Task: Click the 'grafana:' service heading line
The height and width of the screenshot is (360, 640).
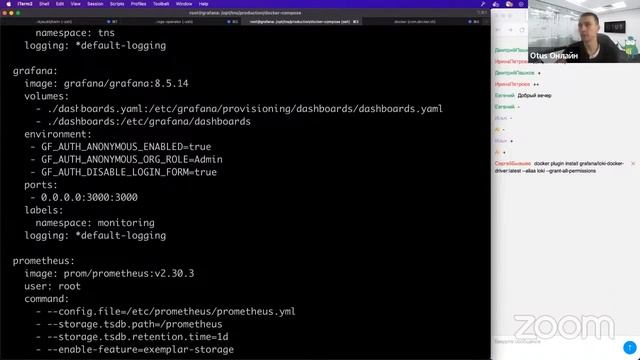Action: pos(35,71)
